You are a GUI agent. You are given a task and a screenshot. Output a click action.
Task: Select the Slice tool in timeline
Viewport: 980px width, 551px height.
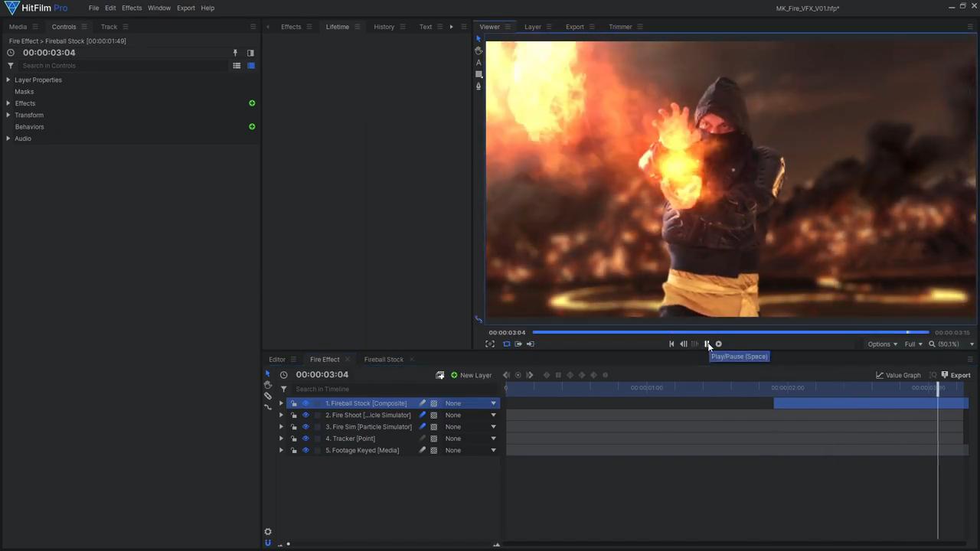(x=268, y=396)
